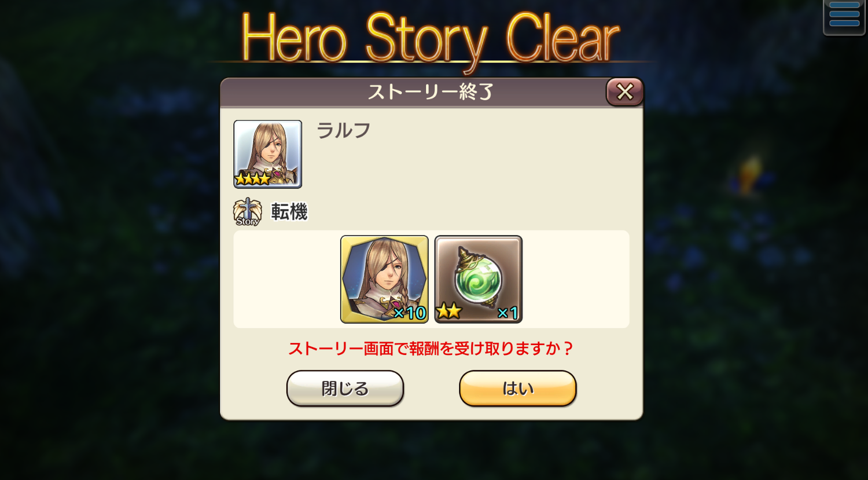This screenshot has height=480, width=868.
Task: Click the Story sword emblem icon
Action: tap(248, 212)
